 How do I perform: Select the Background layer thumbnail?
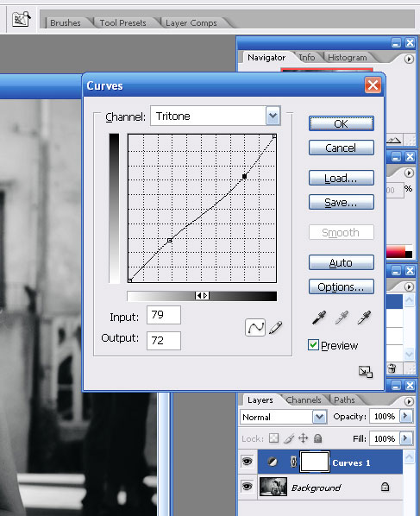(273, 487)
